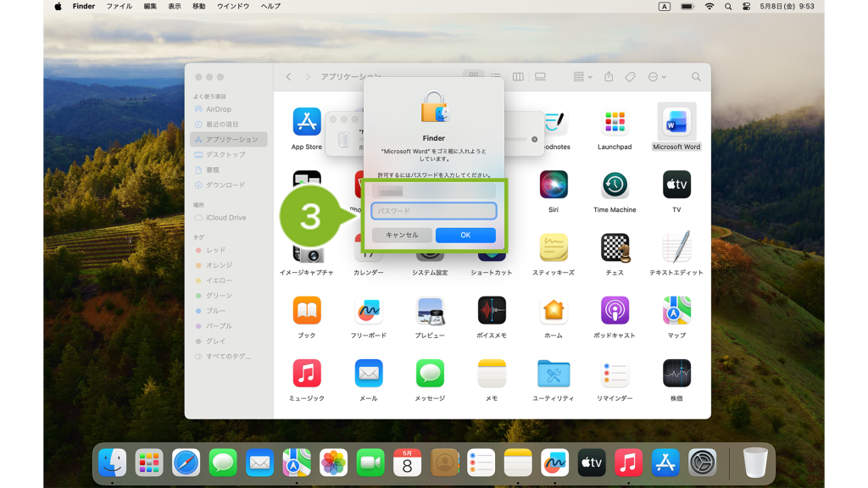Image resolution: width=868 pixels, height=488 pixels.
Task: Click the OK button in password dialog
Action: (x=465, y=236)
